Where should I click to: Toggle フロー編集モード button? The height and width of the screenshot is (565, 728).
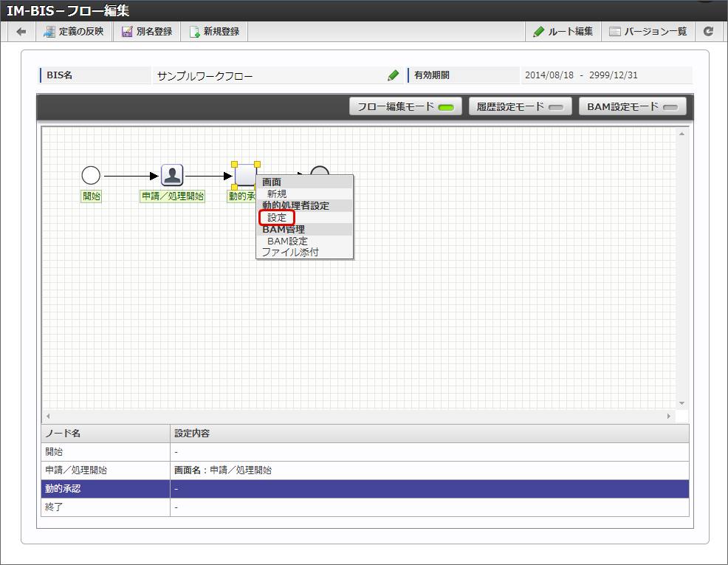coord(405,106)
